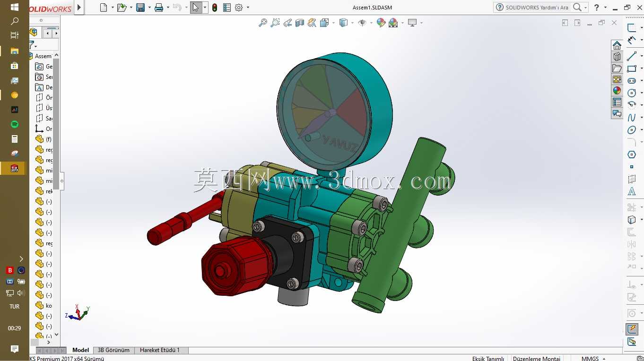Click the View Settings monitor icon

[x=412, y=23]
